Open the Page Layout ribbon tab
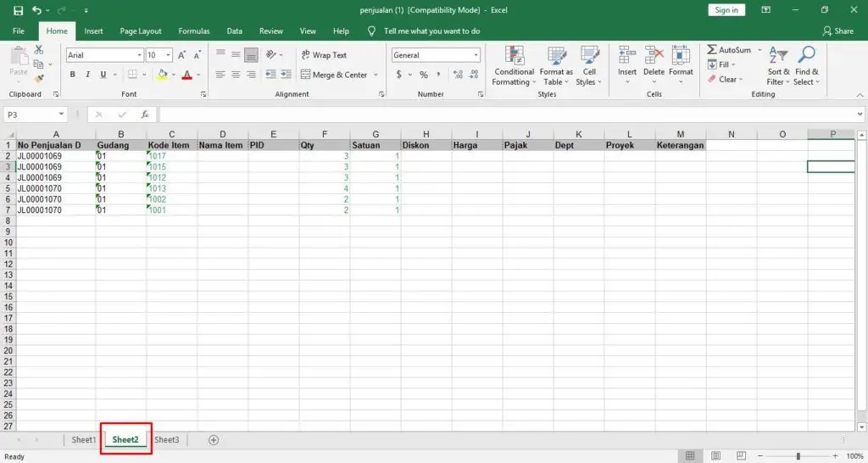 pyautogui.click(x=141, y=31)
